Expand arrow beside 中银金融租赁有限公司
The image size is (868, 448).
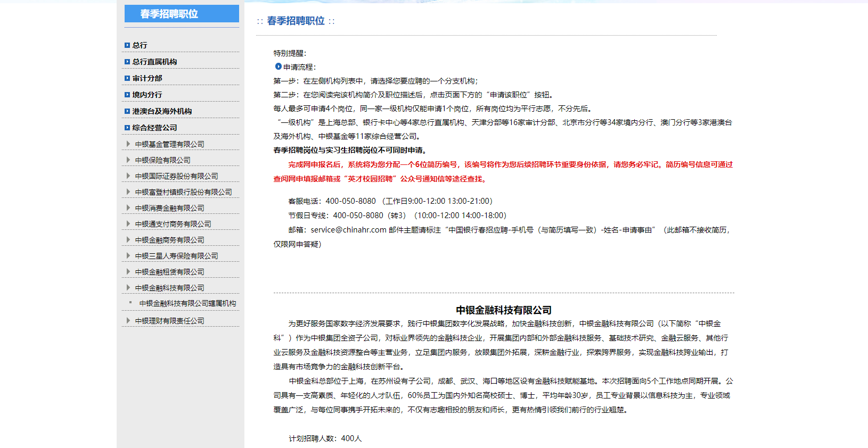(x=128, y=271)
